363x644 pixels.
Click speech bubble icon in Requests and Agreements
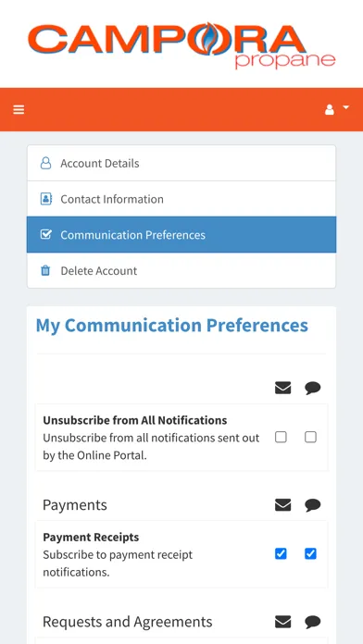click(313, 622)
